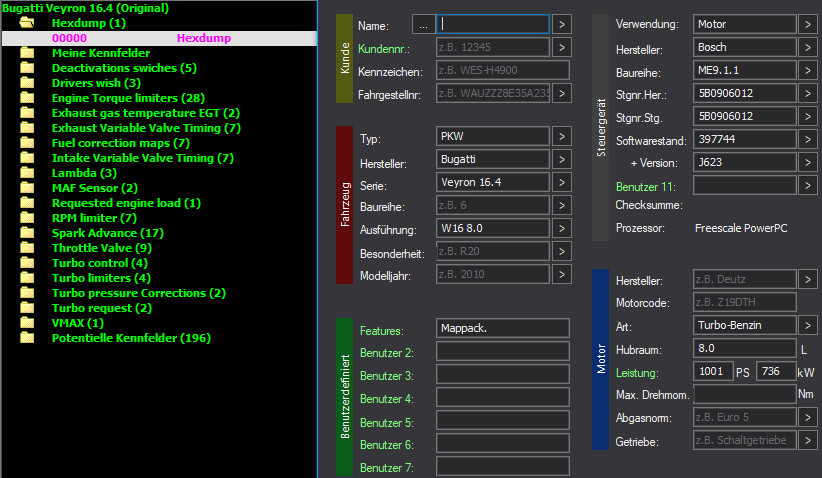Viewport: 822px width, 478px height.
Task: Open the Getriebe arrow button
Action: point(808,441)
